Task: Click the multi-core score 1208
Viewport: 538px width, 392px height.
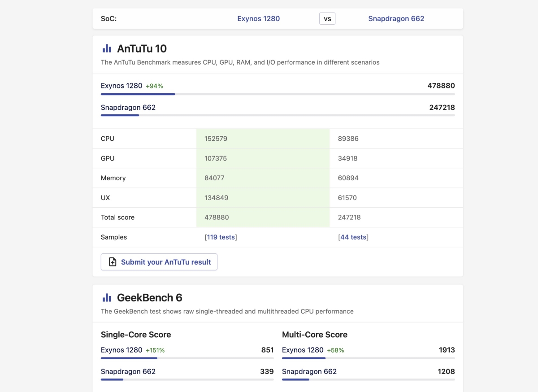Action: (x=447, y=371)
